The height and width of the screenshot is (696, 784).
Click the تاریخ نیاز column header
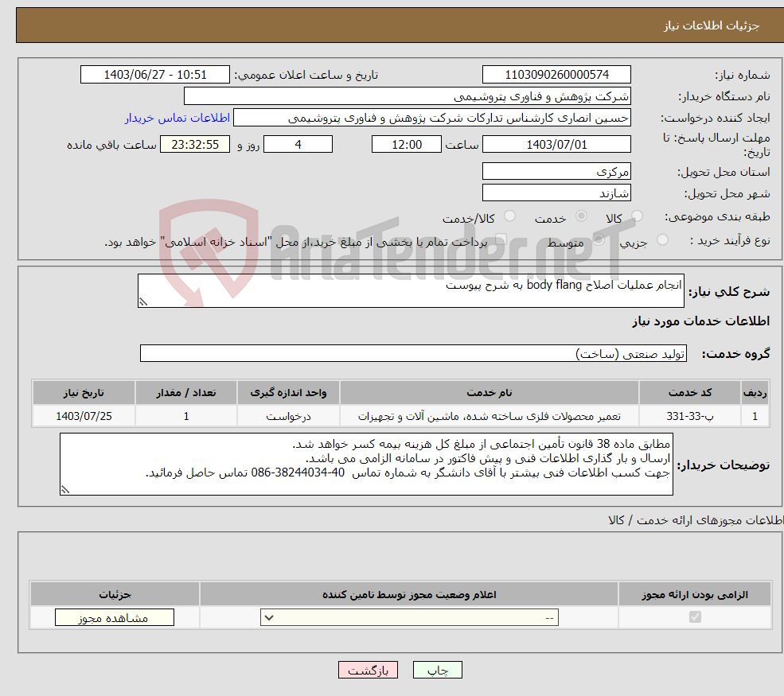click(84, 393)
